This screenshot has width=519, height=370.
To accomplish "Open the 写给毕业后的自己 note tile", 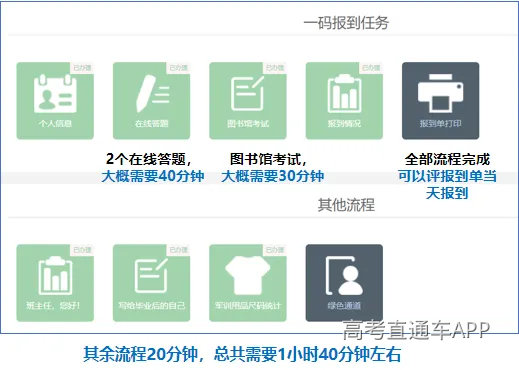I will (x=151, y=283).
